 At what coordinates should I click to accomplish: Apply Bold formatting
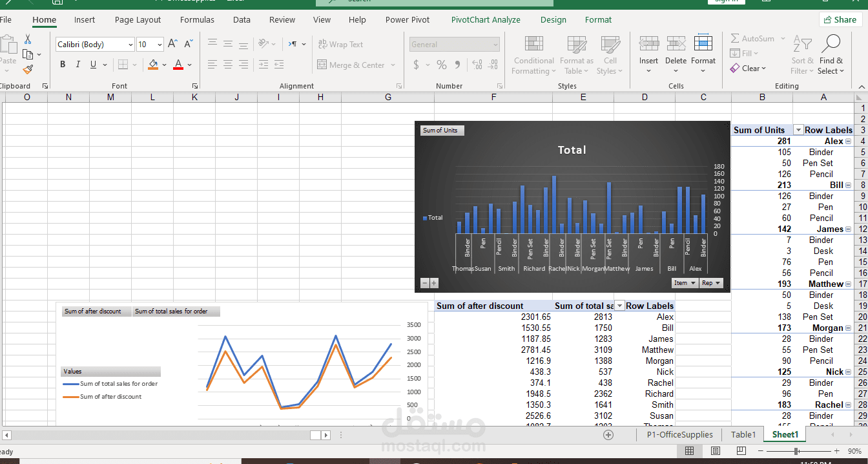tap(63, 65)
